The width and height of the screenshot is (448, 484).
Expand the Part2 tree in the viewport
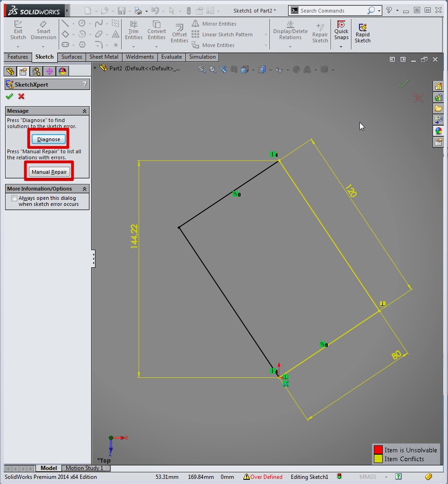pos(95,68)
